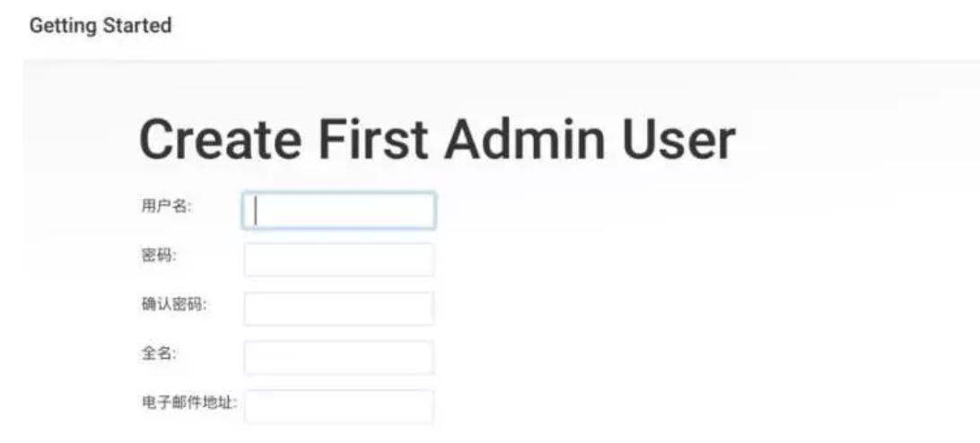Activate the 确认密码 confirm password field
The image size is (980, 443).
tap(338, 308)
